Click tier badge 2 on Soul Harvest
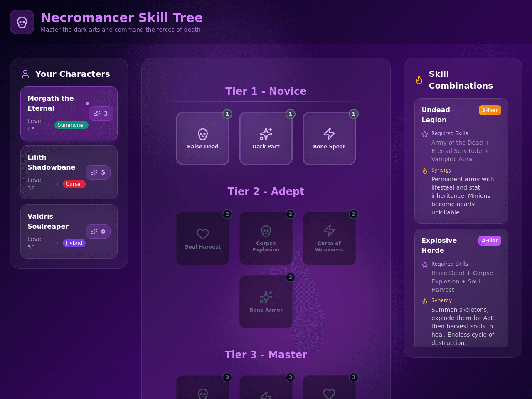The height and width of the screenshot is (399, 532). point(227,214)
